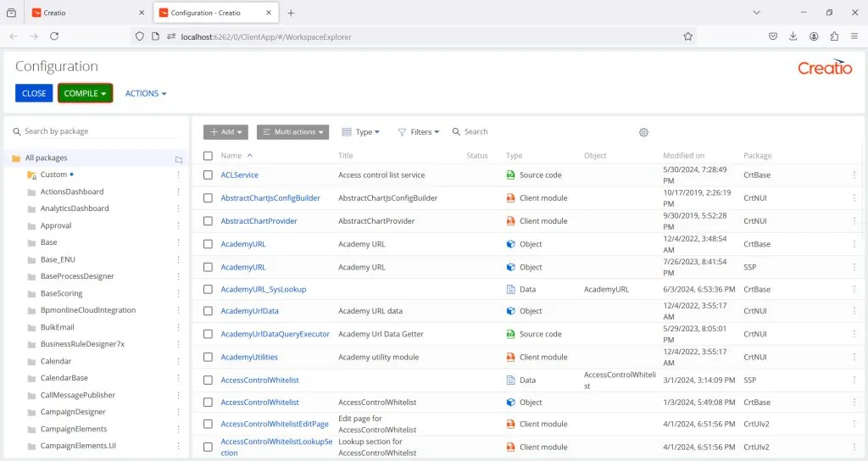Click the Custom package folder icon
Screen dimensions: 868x461
click(x=31, y=175)
